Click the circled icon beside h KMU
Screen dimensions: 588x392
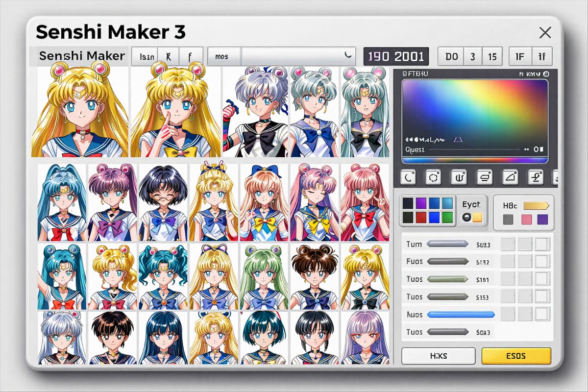pos(546,74)
